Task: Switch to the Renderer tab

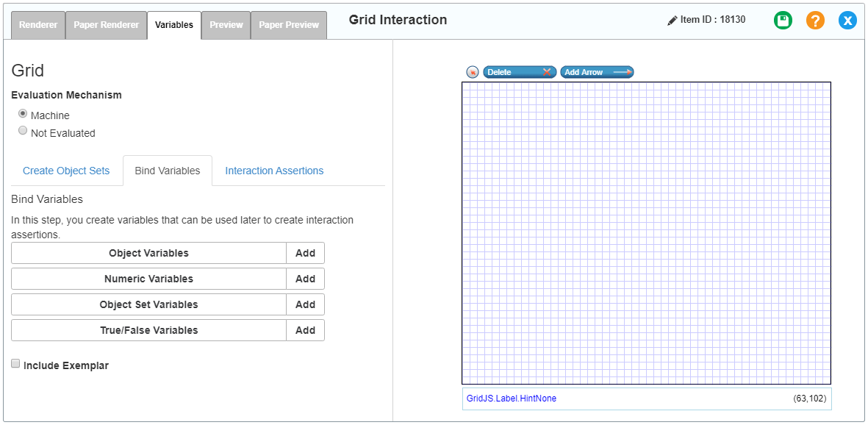Action: [x=38, y=25]
